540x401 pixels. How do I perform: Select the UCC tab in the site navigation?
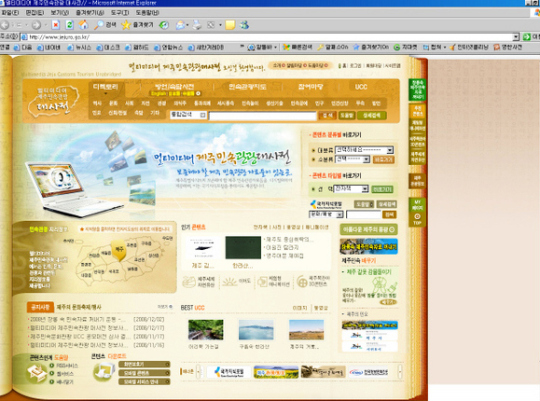(361, 87)
